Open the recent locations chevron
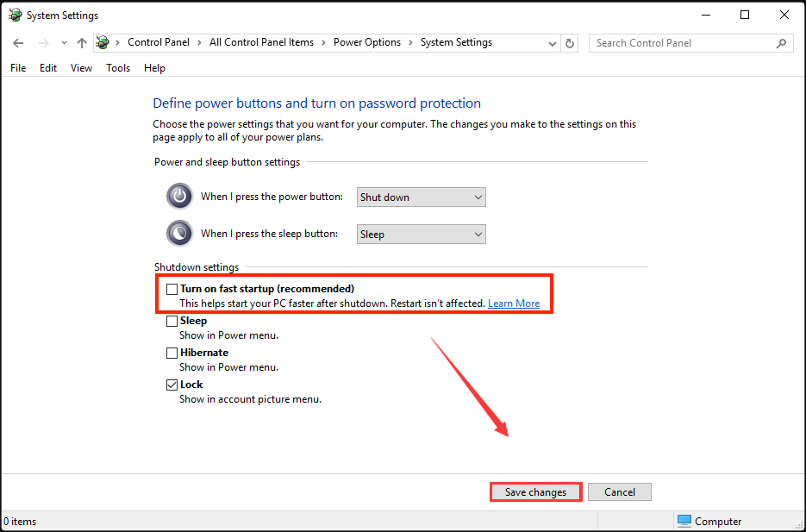806x532 pixels. click(x=64, y=43)
